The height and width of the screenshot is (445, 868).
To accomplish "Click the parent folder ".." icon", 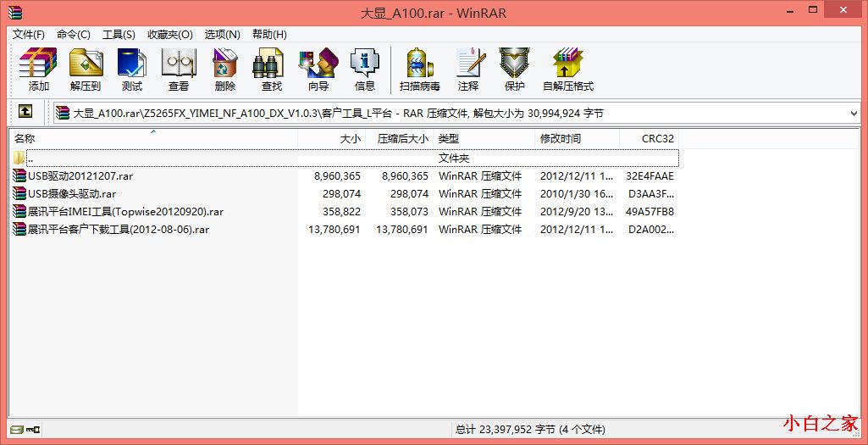I will tap(19, 158).
